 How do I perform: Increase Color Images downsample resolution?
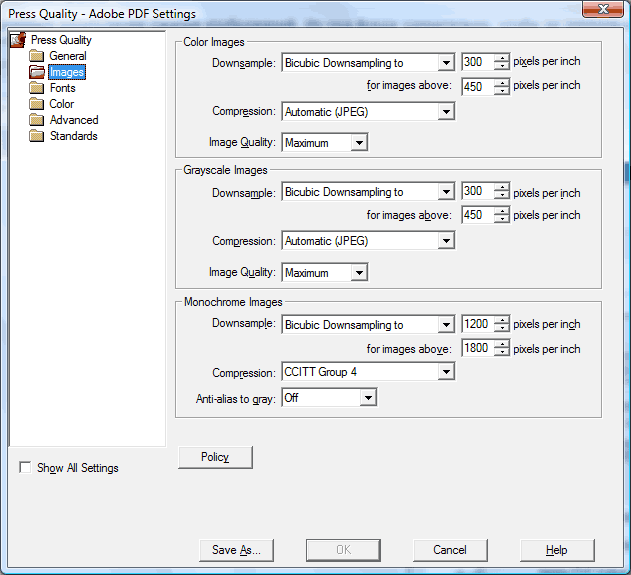pyautogui.click(x=502, y=58)
